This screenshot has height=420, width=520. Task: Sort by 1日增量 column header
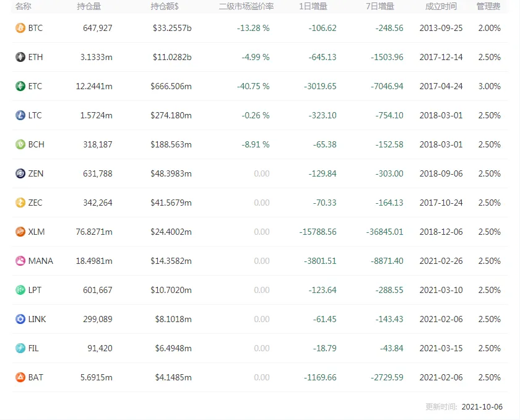click(313, 6)
